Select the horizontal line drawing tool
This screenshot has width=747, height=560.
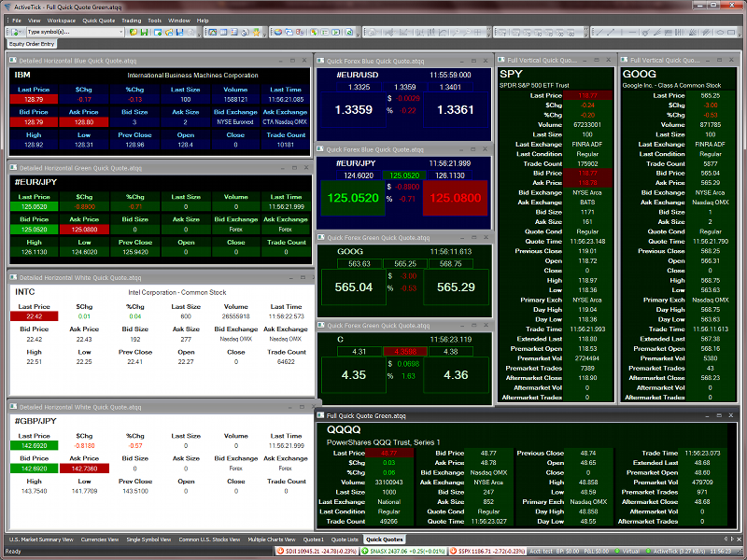tap(632, 32)
